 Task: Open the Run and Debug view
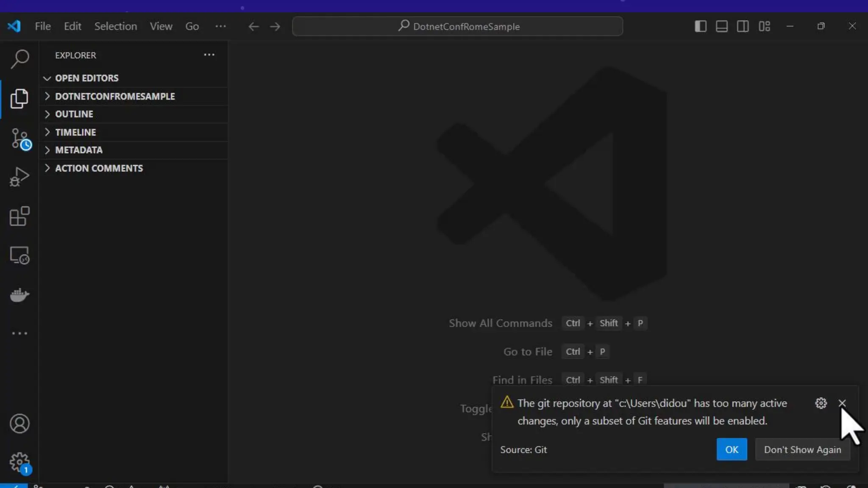click(x=19, y=177)
